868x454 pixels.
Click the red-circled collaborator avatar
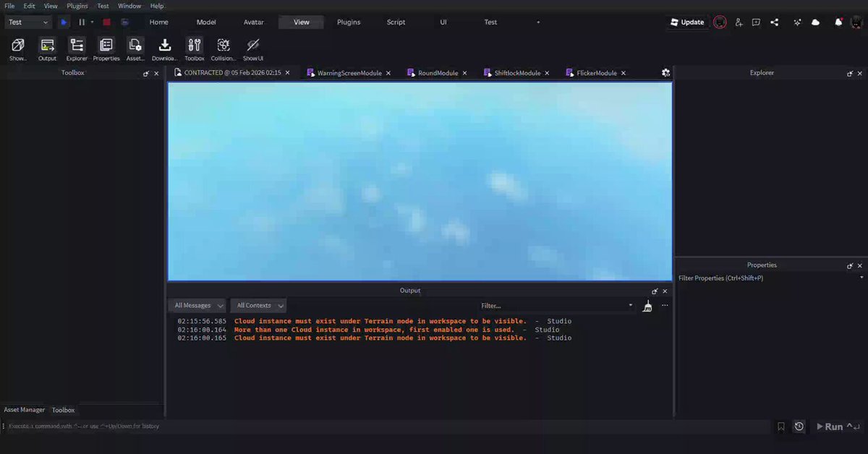(x=720, y=22)
